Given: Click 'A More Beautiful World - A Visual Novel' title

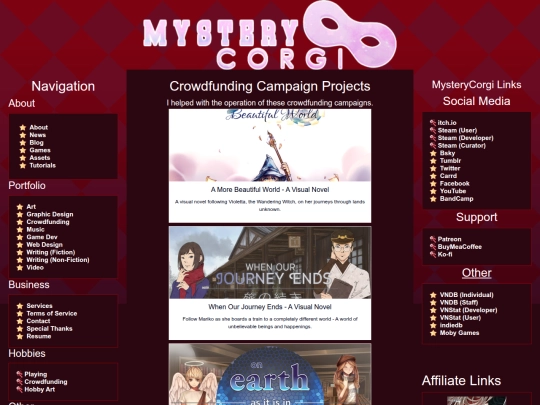Looking at the screenshot, I should click(270, 190).
